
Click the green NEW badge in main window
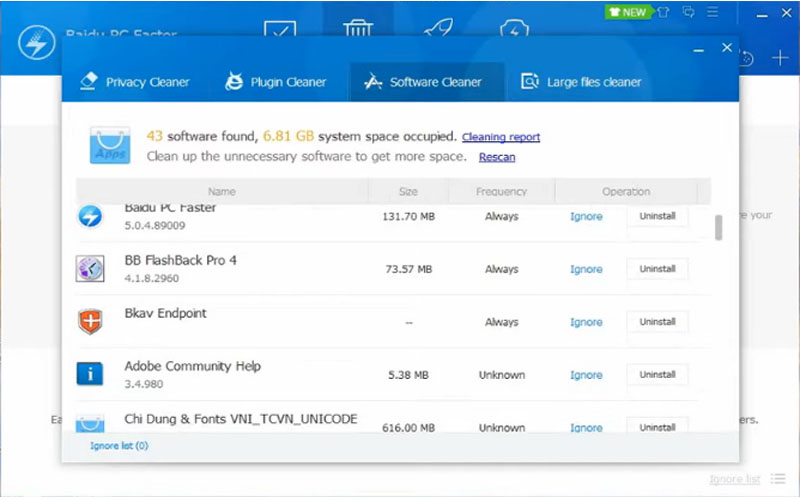pyautogui.click(x=628, y=12)
